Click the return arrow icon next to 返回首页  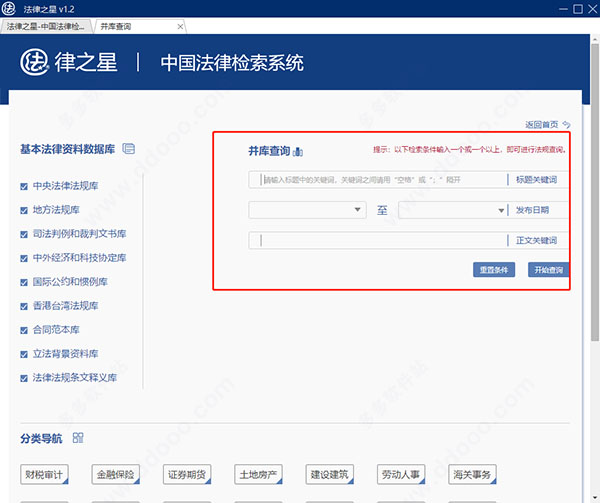566,124
